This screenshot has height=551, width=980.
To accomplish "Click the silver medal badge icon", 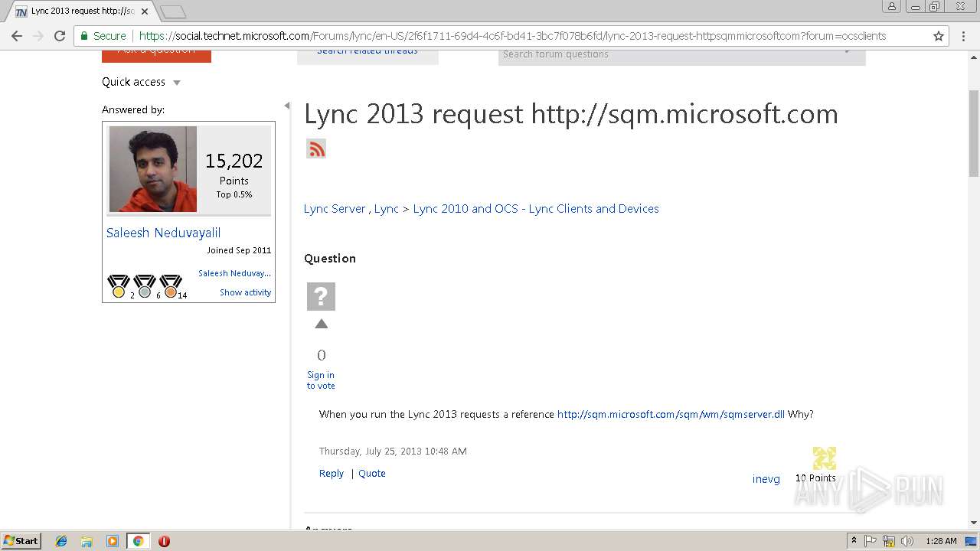I will (x=145, y=286).
